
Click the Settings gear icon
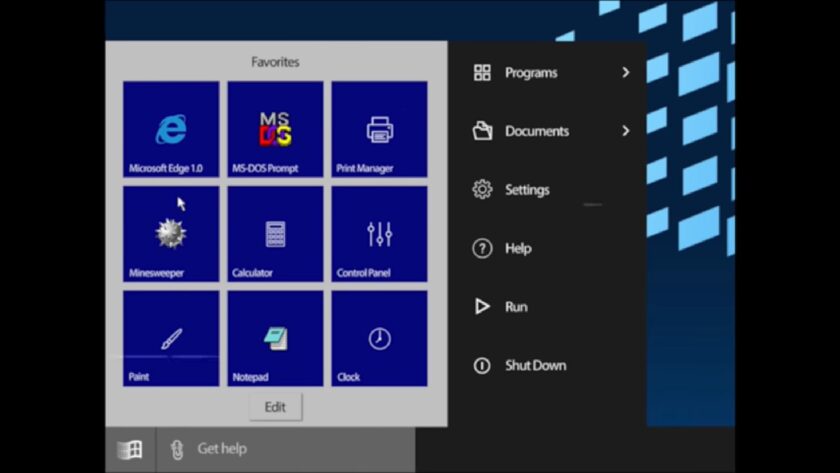click(482, 189)
